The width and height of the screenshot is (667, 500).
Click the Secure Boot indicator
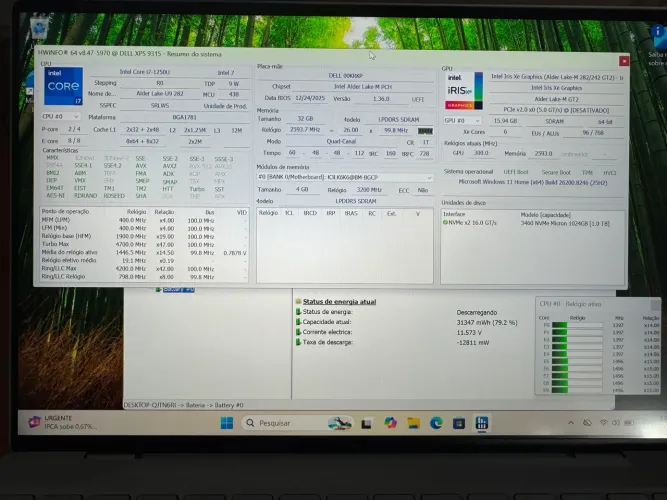tap(556, 172)
